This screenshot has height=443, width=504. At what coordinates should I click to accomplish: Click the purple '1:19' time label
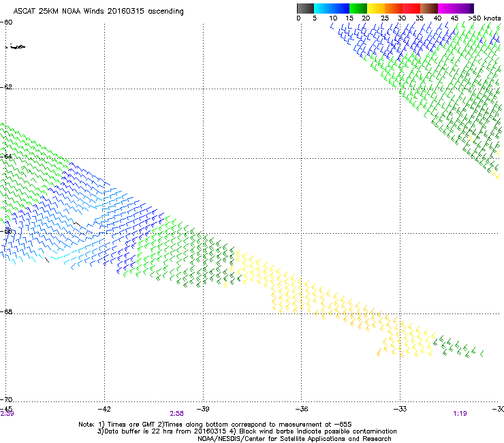click(x=460, y=414)
